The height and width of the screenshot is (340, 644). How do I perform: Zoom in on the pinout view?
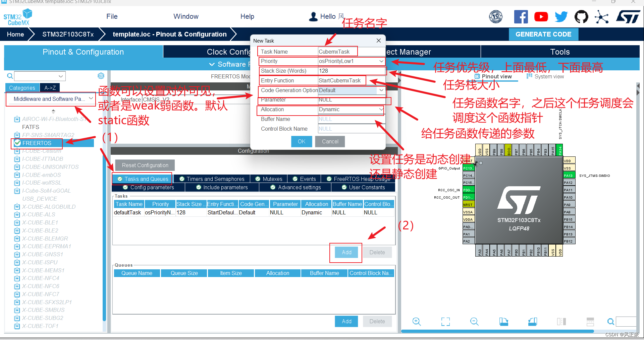(416, 321)
